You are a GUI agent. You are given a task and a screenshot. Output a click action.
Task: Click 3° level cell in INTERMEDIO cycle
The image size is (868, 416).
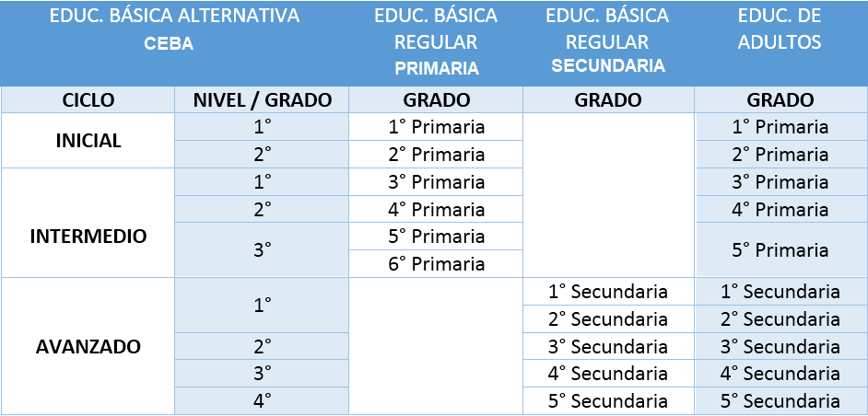[x=262, y=249]
